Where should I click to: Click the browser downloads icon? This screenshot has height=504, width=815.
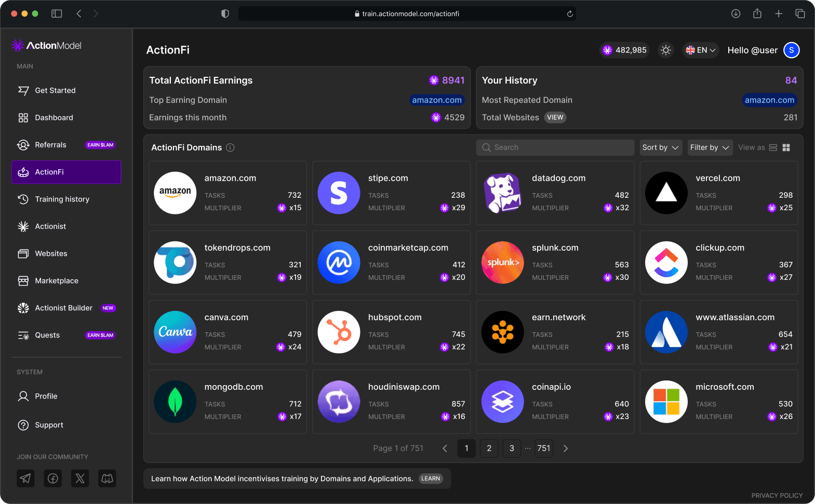736,13
